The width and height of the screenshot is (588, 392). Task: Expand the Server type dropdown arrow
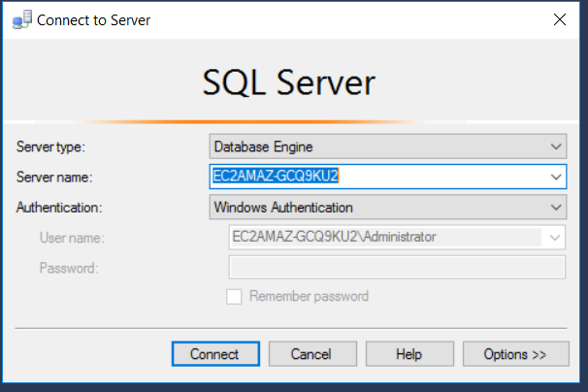point(556,147)
